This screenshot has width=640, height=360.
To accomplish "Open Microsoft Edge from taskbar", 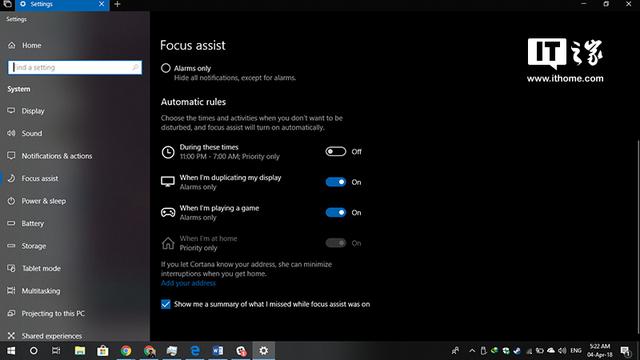I will pyautogui.click(x=195, y=351).
